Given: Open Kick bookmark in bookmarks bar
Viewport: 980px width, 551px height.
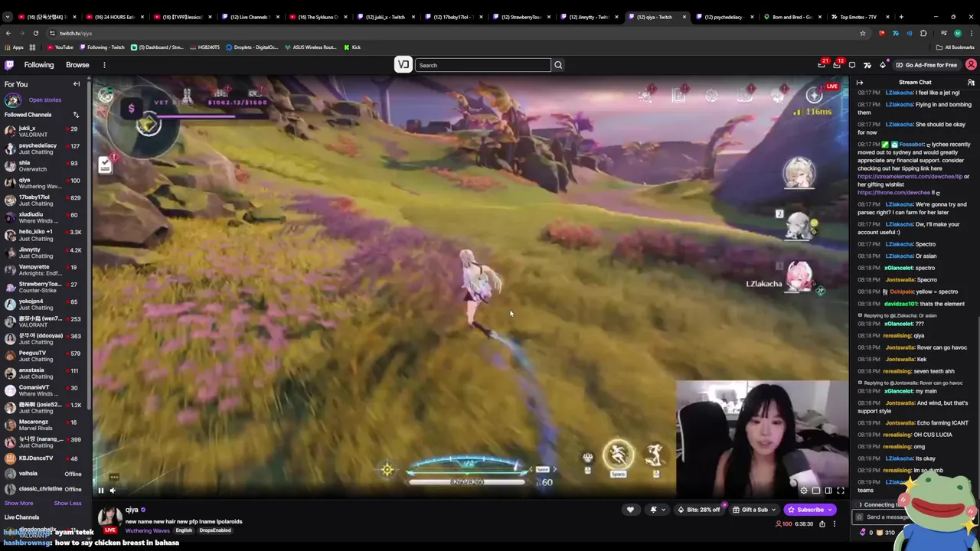Looking at the screenshot, I should pos(352,47).
